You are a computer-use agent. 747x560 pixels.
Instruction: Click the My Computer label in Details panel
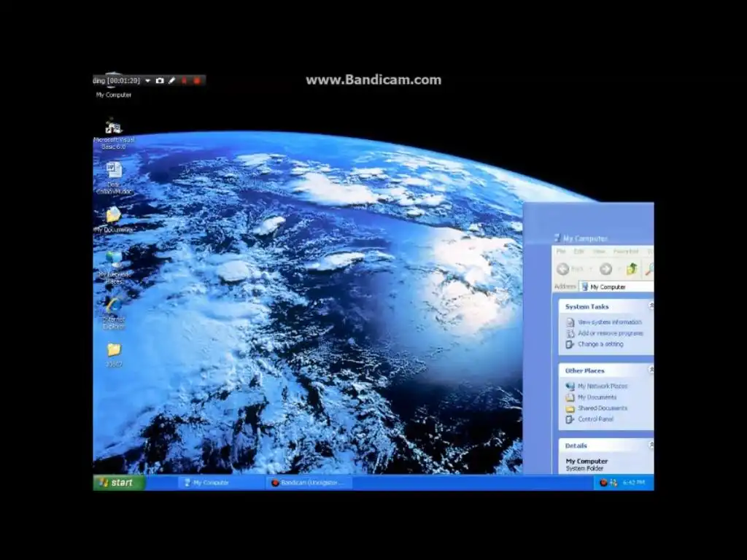pyautogui.click(x=587, y=461)
